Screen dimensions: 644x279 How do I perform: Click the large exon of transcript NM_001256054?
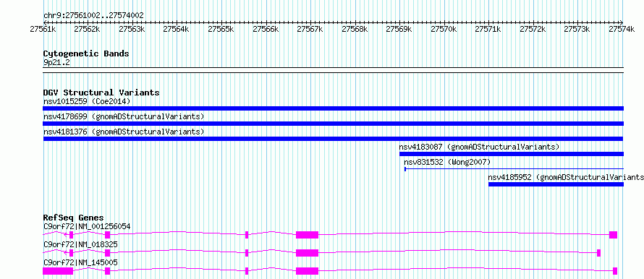(308, 235)
